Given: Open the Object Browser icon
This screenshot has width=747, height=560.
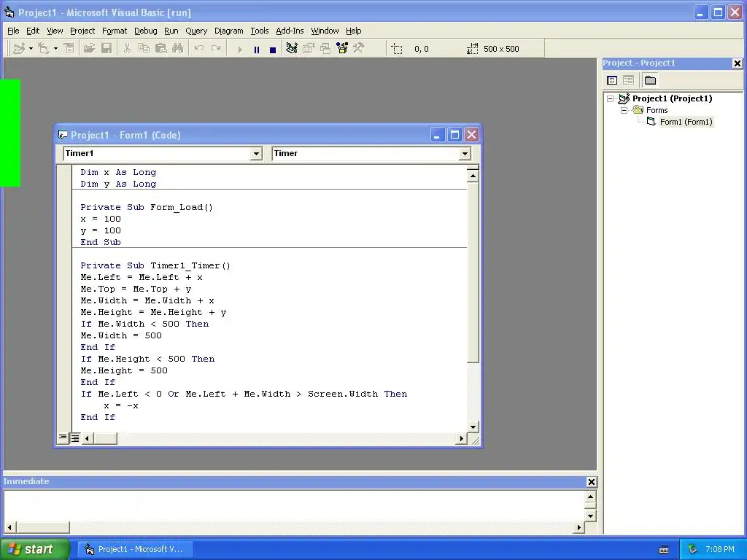Looking at the screenshot, I should 342,49.
